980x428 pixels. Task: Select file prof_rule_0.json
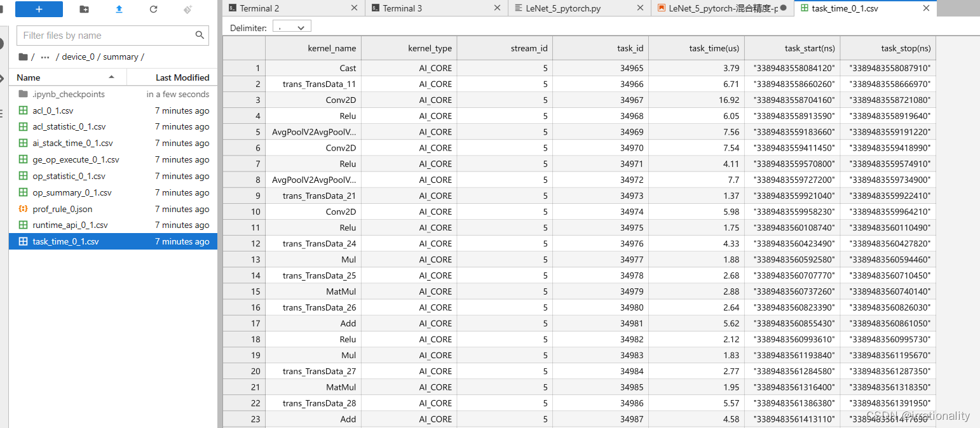pyautogui.click(x=113, y=209)
